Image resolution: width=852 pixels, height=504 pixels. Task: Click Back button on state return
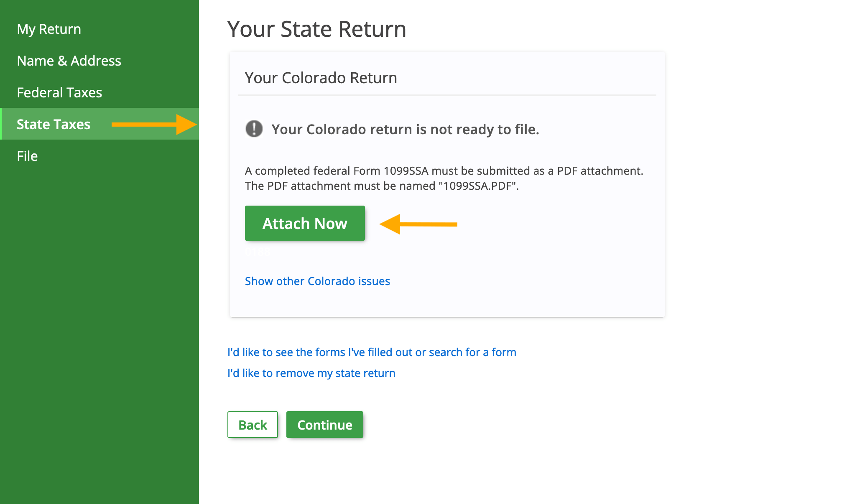[x=252, y=424]
